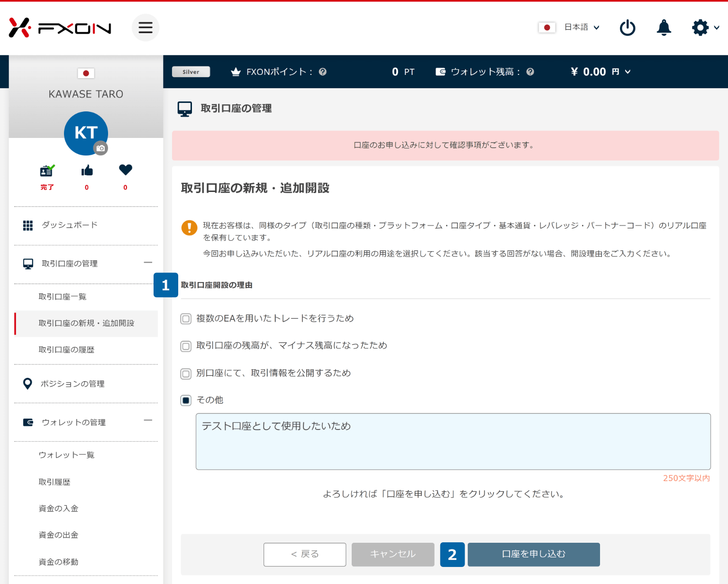Click the < 戻る button
Viewport: 728px width, 584px height.
[x=305, y=555]
